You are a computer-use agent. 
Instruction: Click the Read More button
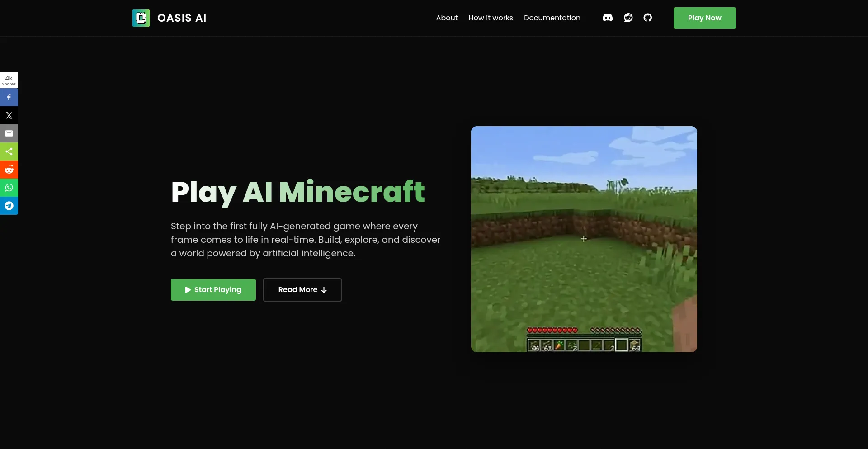pyautogui.click(x=302, y=290)
